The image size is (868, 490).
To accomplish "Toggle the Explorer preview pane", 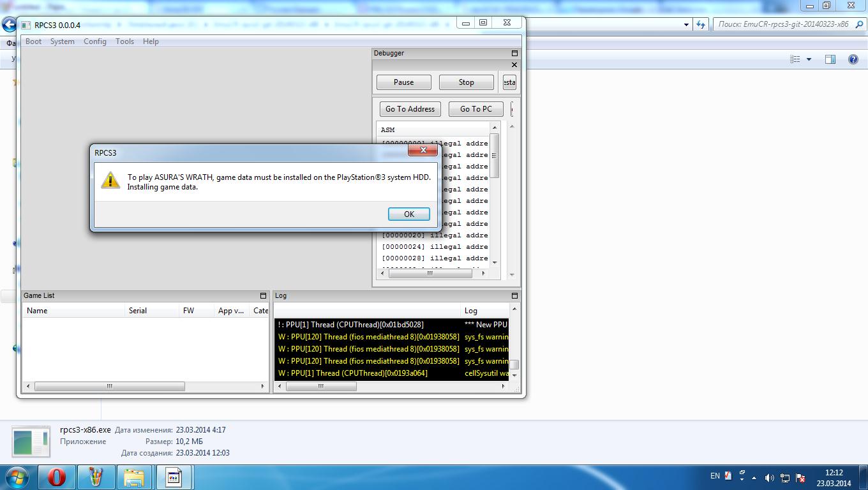I will point(830,59).
